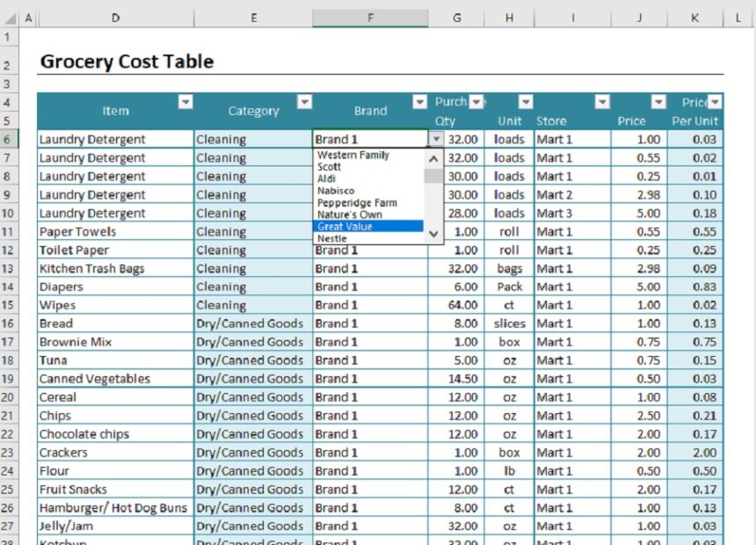The image size is (756, 545).
Task: Open the Price column filter icon
Action: pos(658,102)
